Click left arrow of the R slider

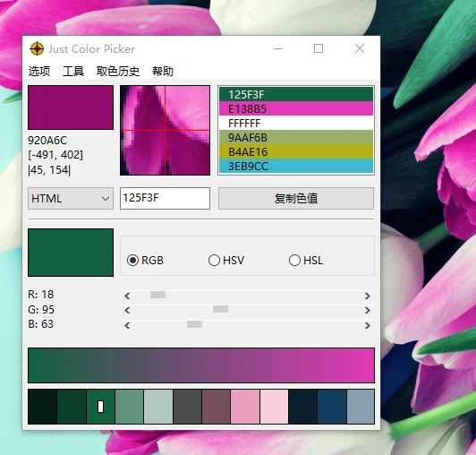pyautogui.click(x=127, y=296)
